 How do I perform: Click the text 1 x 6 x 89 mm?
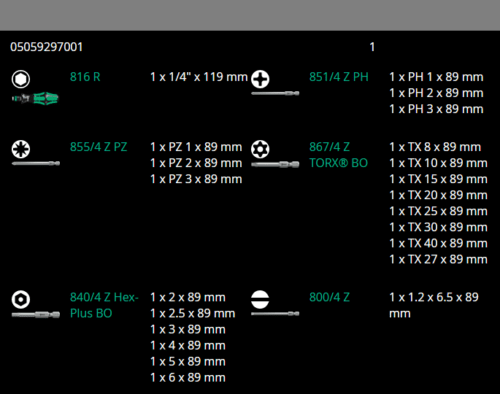(x=188, y=377)
